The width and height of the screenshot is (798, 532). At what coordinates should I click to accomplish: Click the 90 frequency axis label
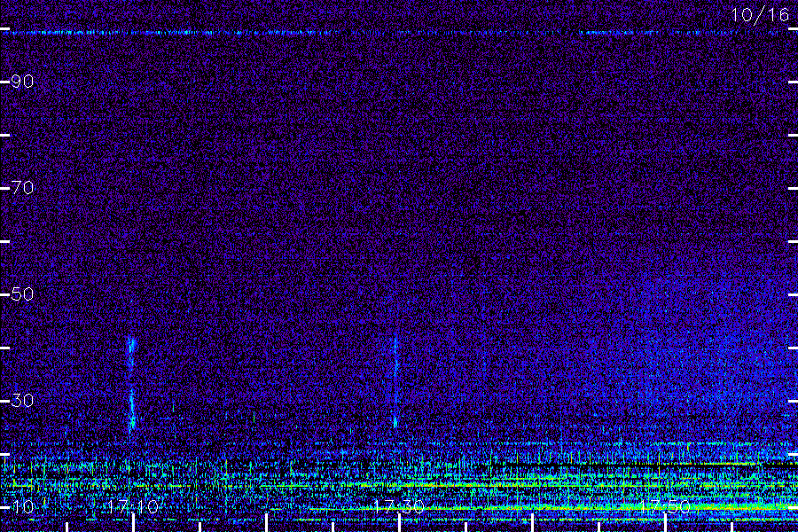(x=22, y=82)
